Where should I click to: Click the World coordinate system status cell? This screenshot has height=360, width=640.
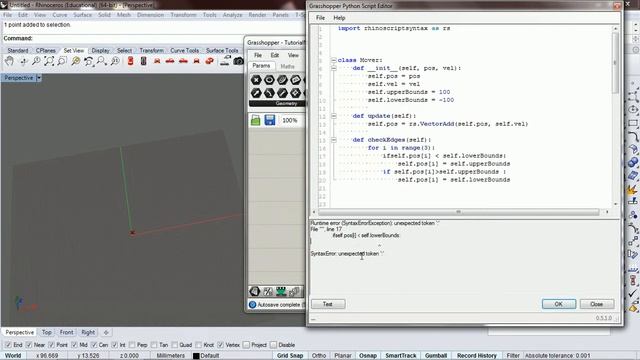click(13, 356)
